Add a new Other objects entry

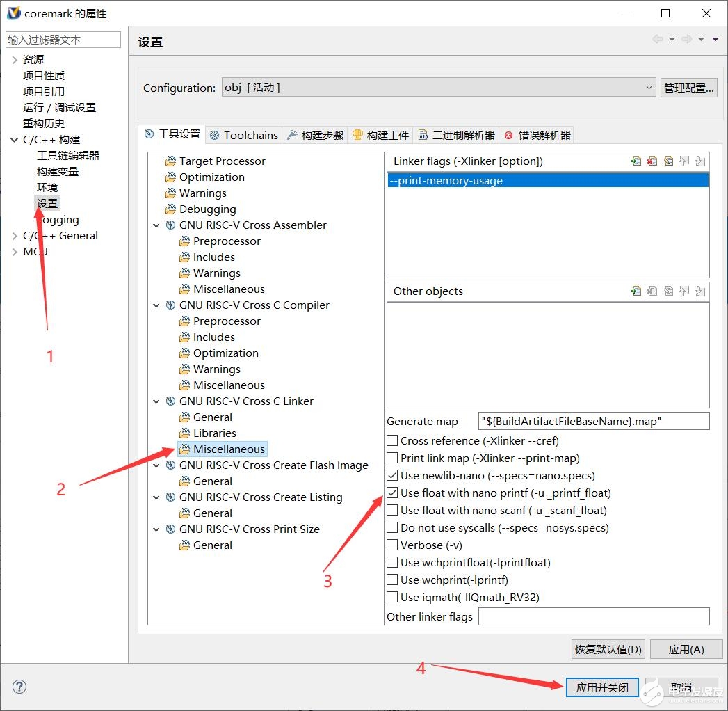point(636,291)
